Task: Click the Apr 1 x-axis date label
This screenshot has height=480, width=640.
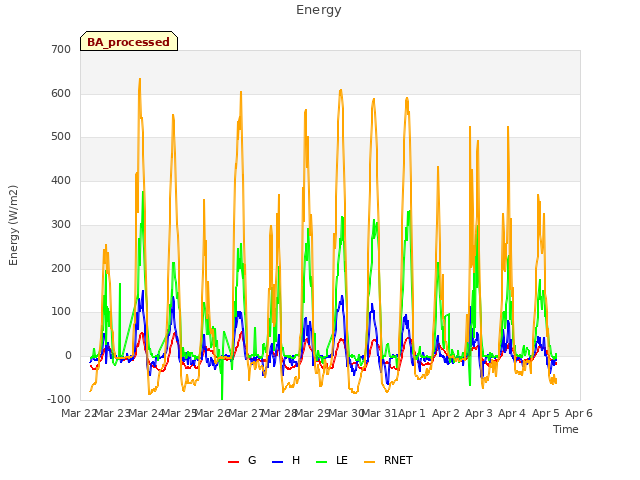Action: 412,413
